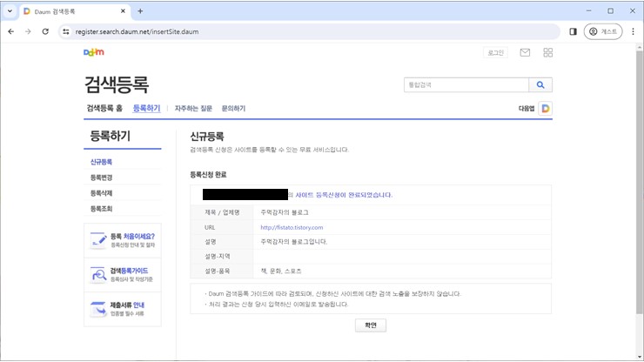Open the mail envelope icon
644x362 pixels.
pyautogui.click(x=525, y=52)
